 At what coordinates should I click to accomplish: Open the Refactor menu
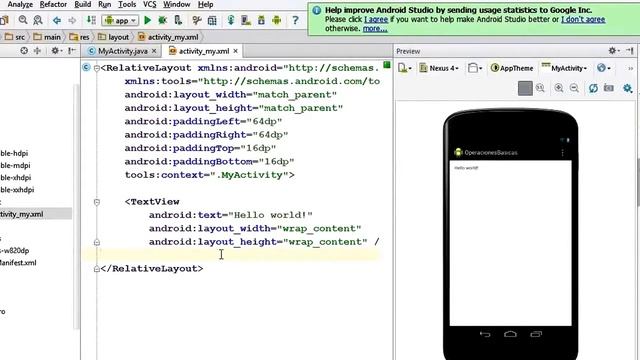(53, 4)
